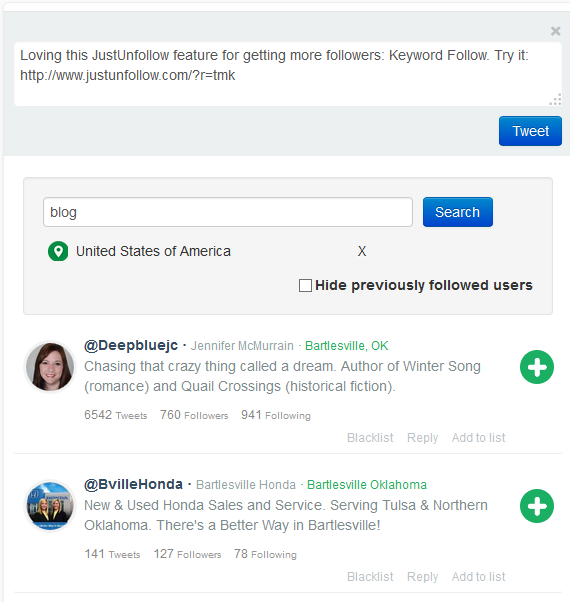Viewport: 570px width, 602px height.
Task: Click the Honda Sales and Service bio text
Action: point(286,515)
